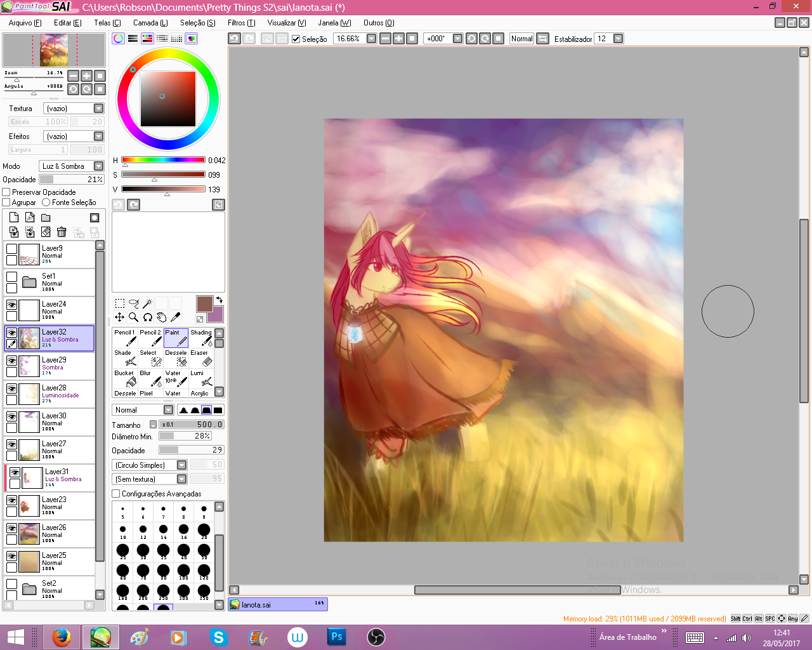Switch to the lanota.sai document tab
Image resolution: width=812 pixels, height=650 pixels.
click(278, 604)
